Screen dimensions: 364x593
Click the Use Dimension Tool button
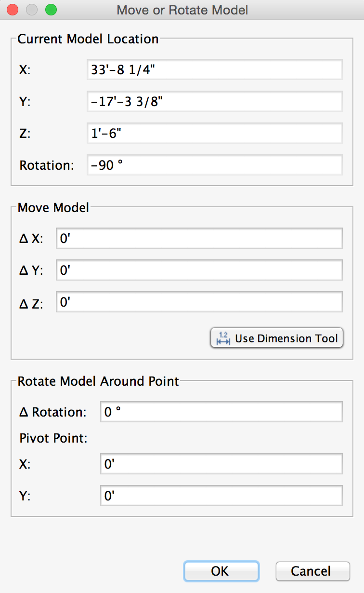click(276, 337)
